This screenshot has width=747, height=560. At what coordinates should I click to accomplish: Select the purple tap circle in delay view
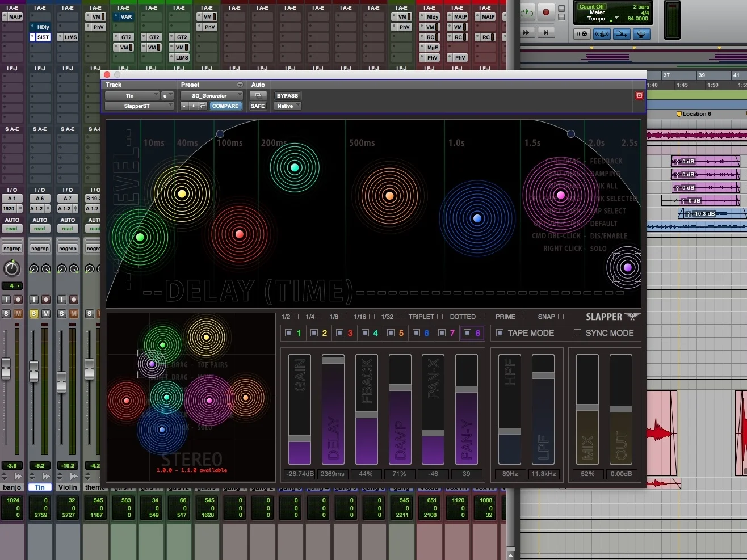[627, 268]
